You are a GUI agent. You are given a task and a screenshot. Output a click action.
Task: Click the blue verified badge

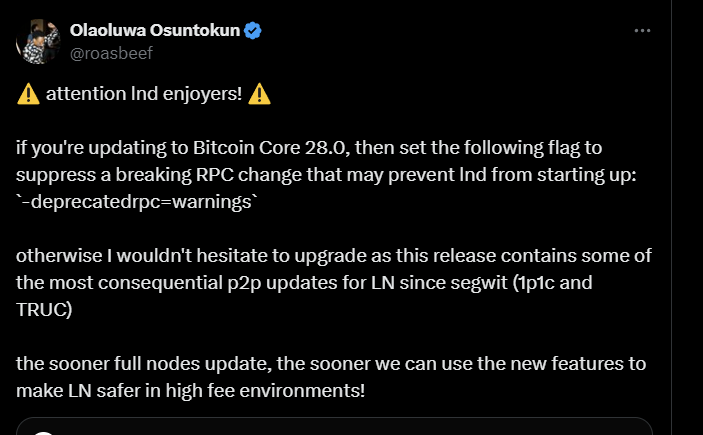click(x=254, y=31)
